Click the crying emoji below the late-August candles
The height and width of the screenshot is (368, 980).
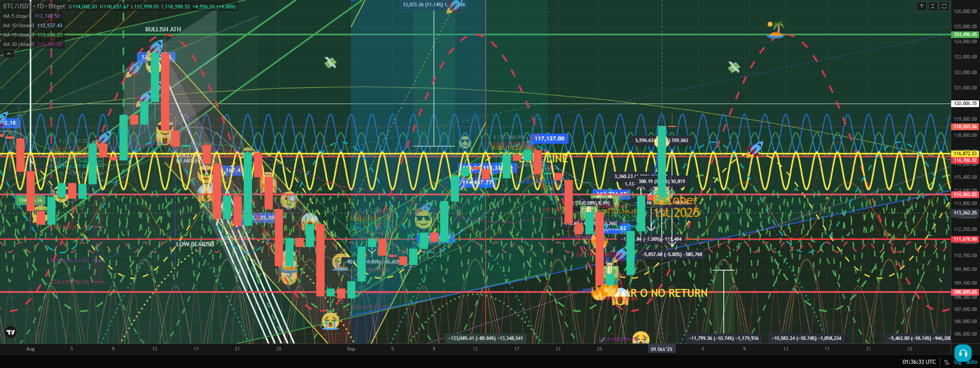click(330, 320)
